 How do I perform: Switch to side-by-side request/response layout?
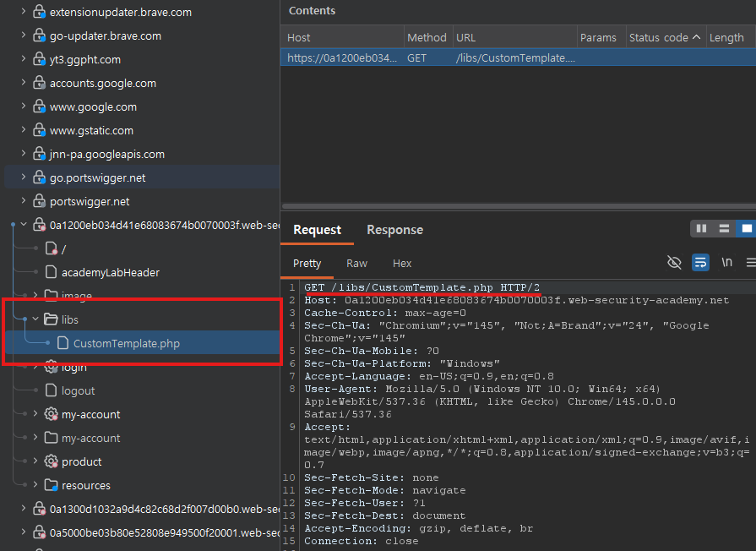tap(701, 229)
